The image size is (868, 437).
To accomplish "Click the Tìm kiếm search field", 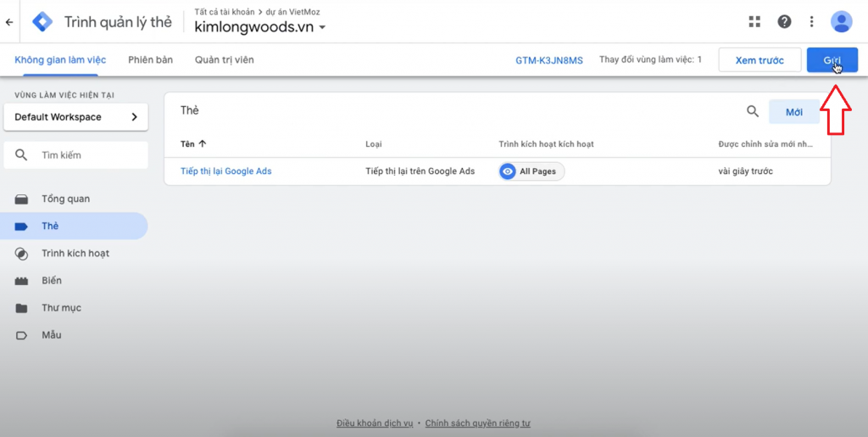I will (x=75, y=155).
